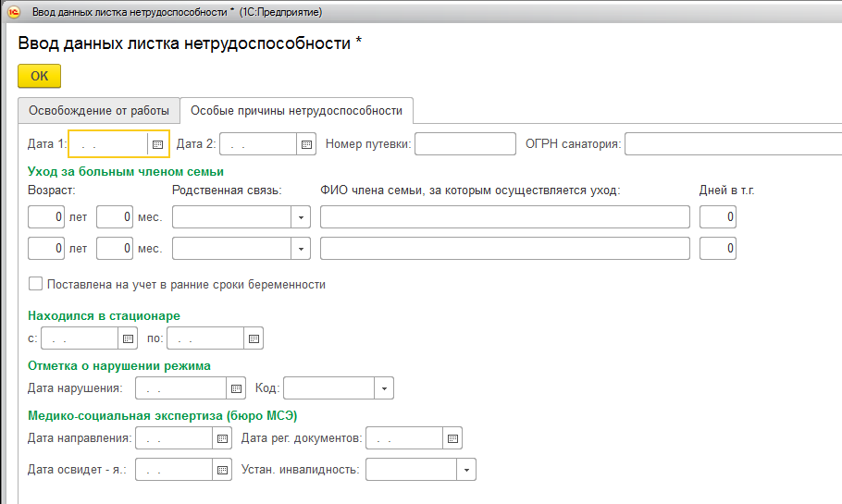Expand second Родственная связь dropdown

click(x=301, y=249)
